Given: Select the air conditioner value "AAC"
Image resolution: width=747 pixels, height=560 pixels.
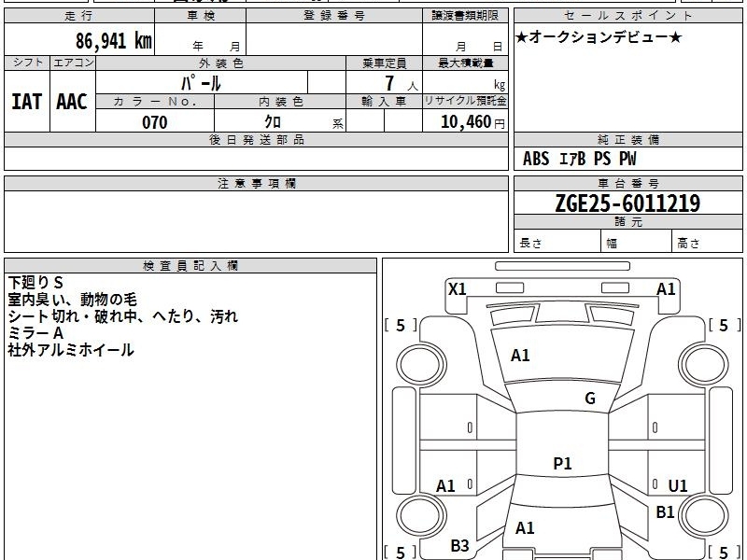Looking at the screenshot, I should tap(72, 102).
